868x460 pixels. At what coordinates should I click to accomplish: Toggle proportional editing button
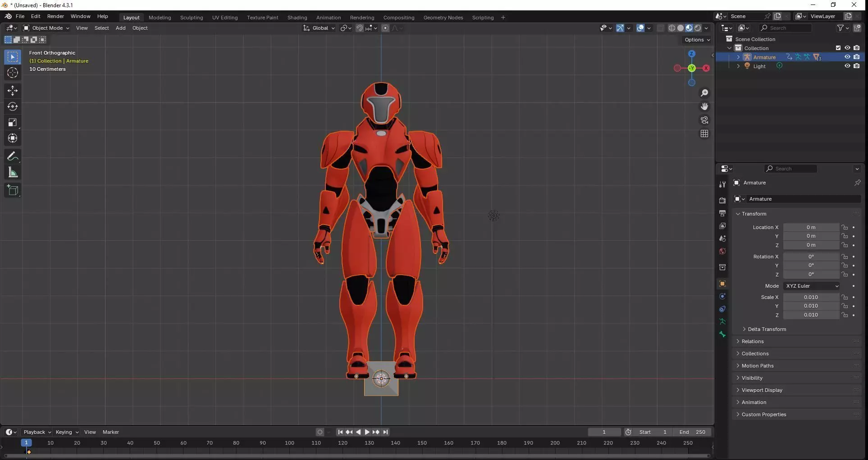385,28
